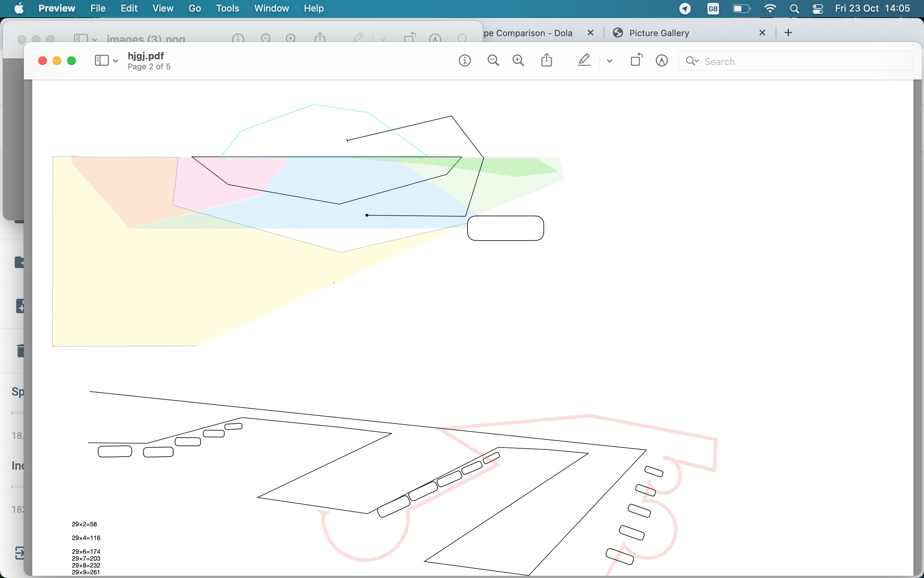Open the Preview application menu

57,8
